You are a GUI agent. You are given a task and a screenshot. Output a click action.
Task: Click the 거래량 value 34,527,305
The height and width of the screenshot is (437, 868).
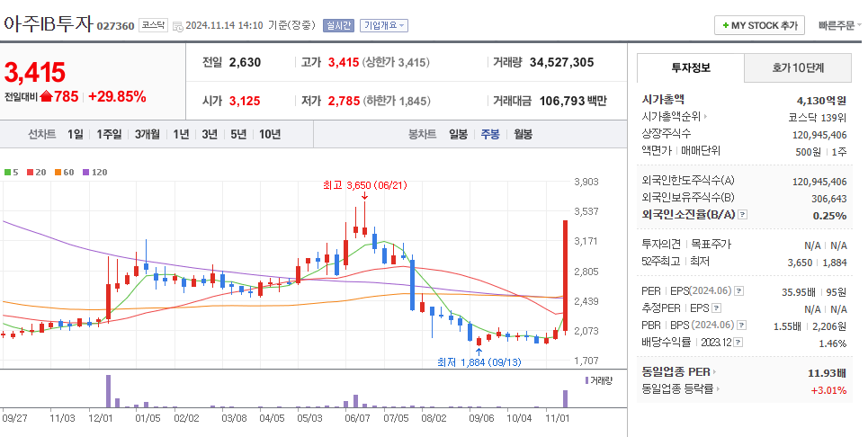pos(562,63)
